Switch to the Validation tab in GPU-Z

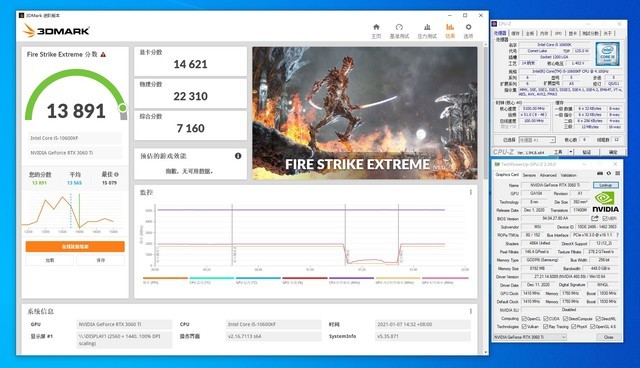coord(569,175)
